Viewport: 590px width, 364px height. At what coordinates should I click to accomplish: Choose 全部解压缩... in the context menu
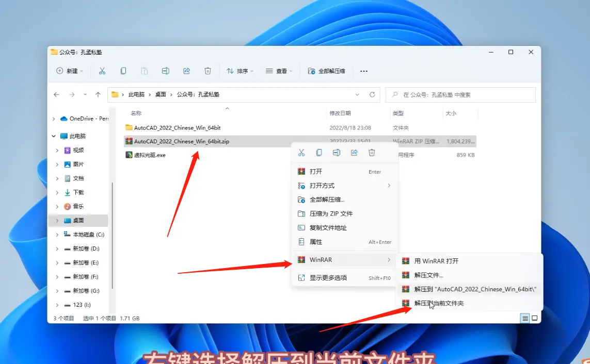[x=344, y=200]
